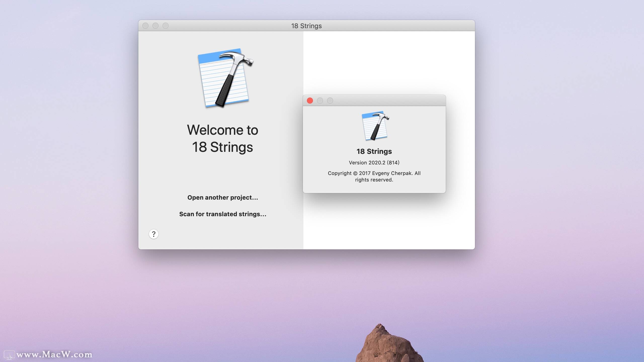Screen dimensions: 644x362
Task: Click the MacW watermark icon bottom left
Action: coord(10,354)
